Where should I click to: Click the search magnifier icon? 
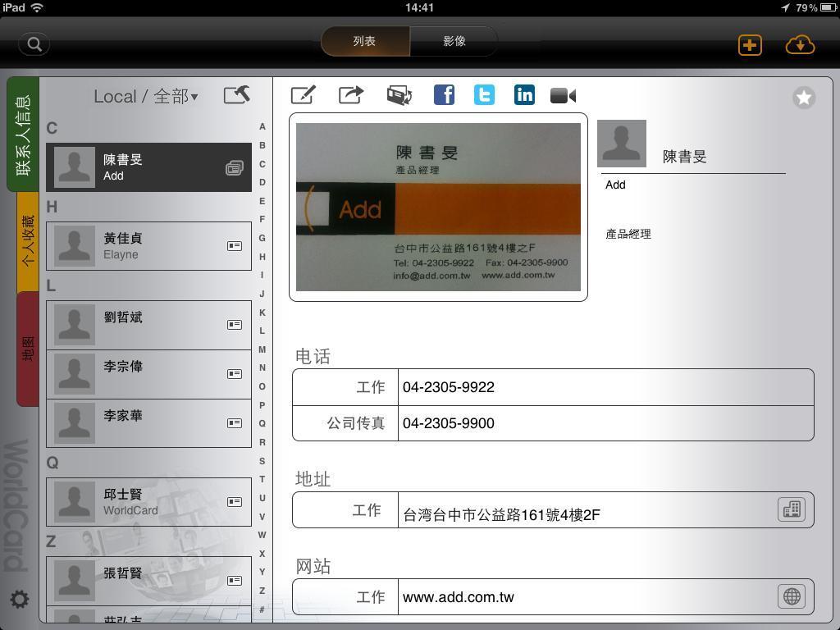click(x=34, y=44)
